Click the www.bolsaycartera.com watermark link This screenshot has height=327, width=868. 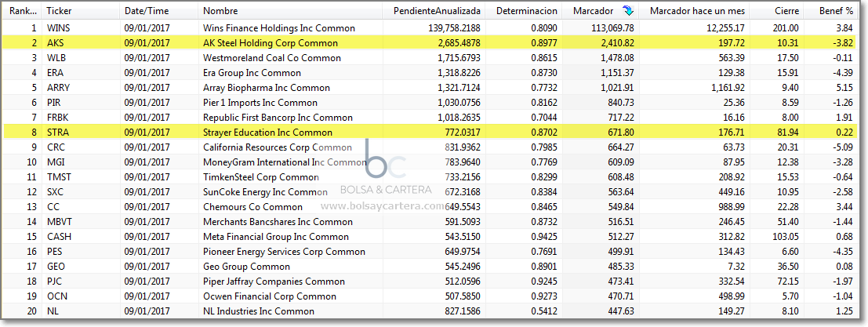[383, 205]
